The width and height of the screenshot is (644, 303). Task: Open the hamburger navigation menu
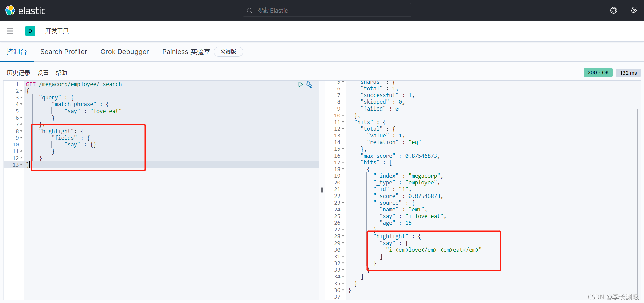[10, 31]
